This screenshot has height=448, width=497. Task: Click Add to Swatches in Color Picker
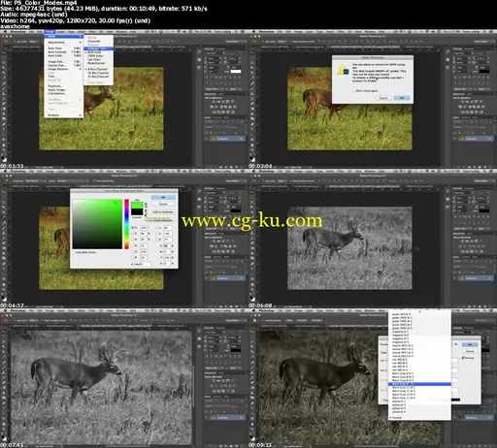coord(163,211)
